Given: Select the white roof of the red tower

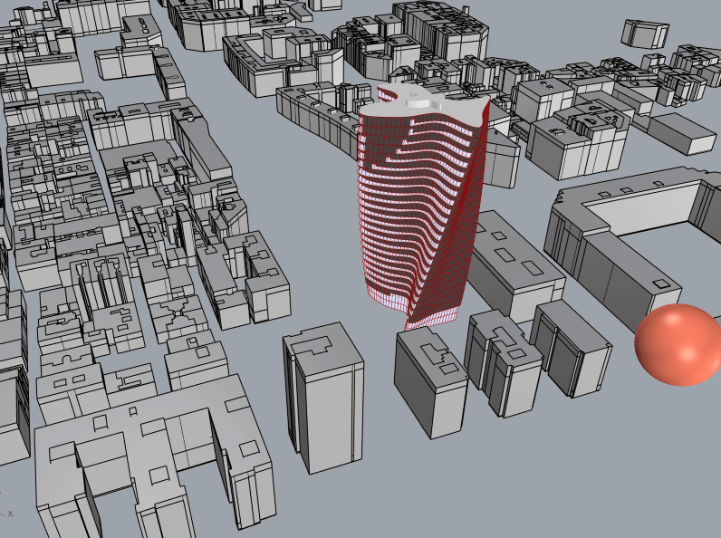Looking at the screenshot, I should (x=420, y=99).
